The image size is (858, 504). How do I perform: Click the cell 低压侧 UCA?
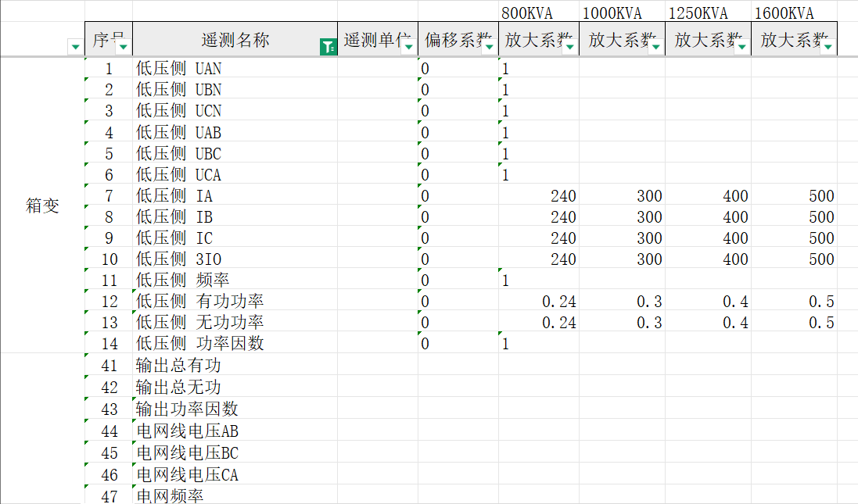(235, 174)
